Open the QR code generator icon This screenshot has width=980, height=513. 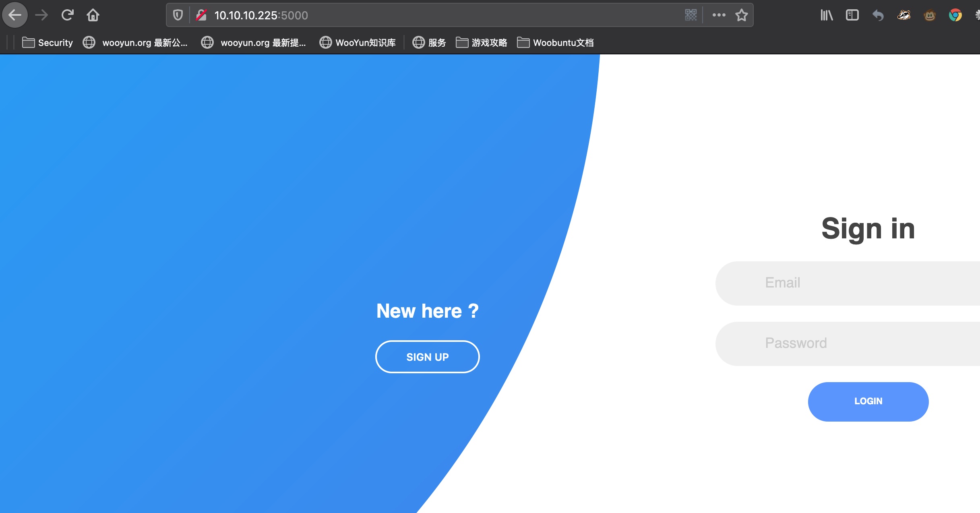691,15
